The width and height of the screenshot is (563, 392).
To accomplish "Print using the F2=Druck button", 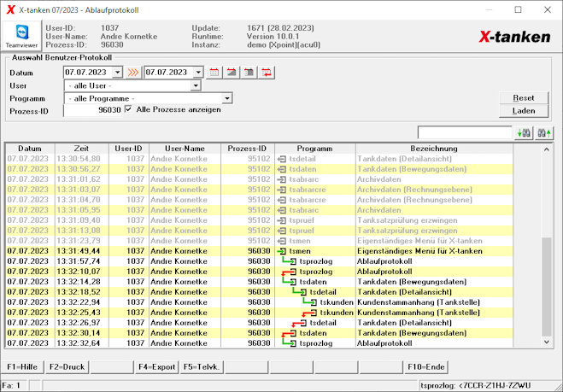I will [67, 367].
